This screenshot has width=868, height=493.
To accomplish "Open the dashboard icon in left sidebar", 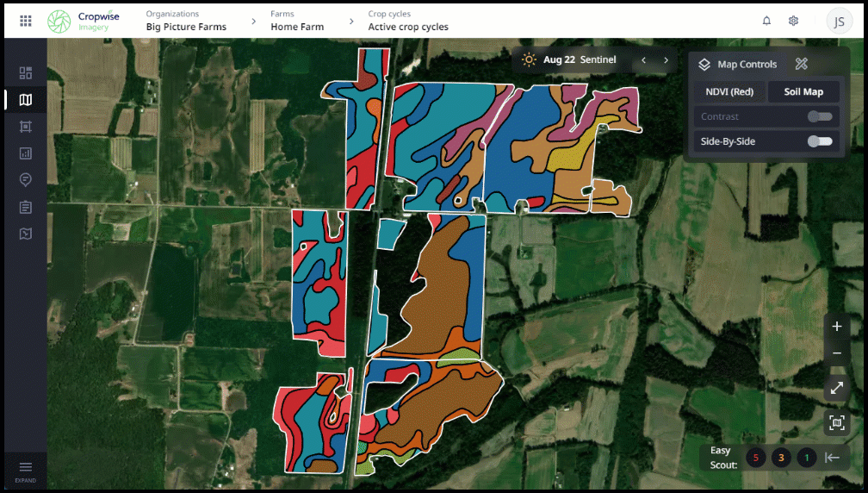I will point(26,73).
